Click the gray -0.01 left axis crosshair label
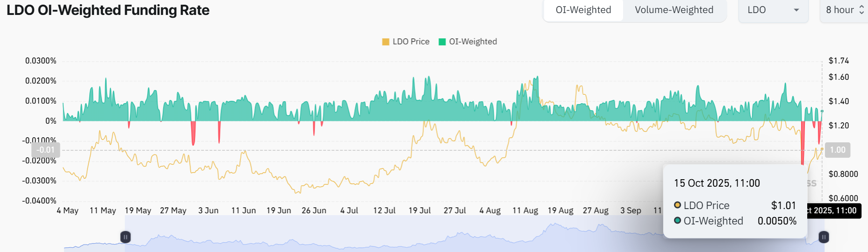The height and width of the screenshot is (252, 868). tap(46, 150)
